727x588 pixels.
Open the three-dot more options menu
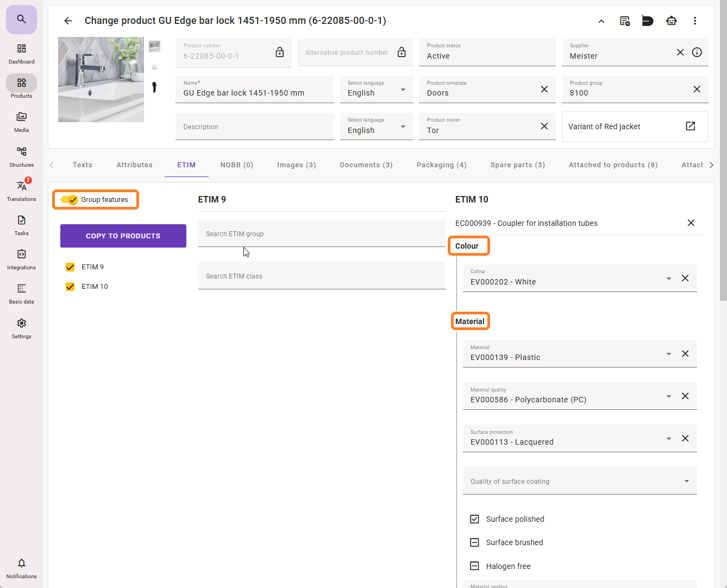pos(694,21)
